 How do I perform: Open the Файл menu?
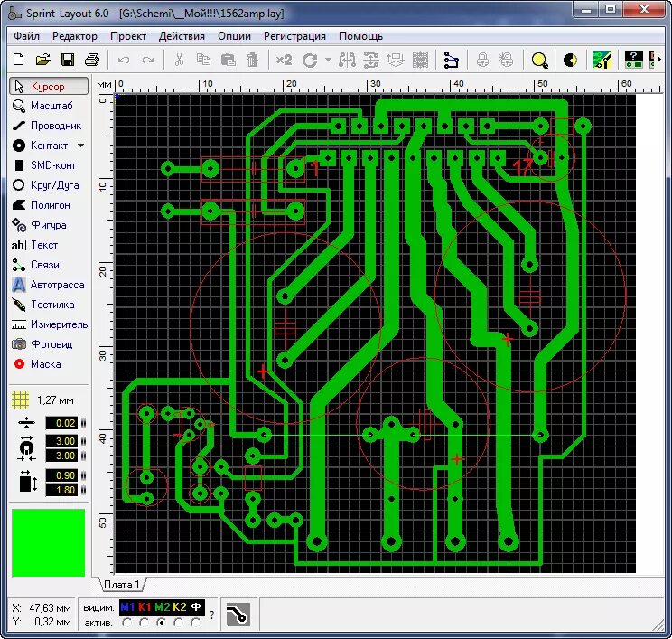point(26,36)
